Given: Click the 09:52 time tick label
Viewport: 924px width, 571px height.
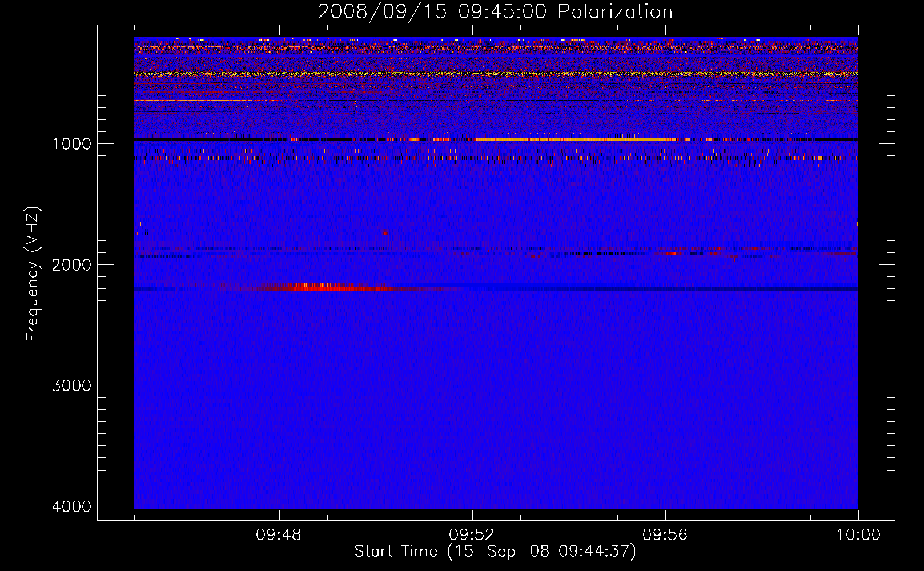Looking at the screenshot, I should tap(472, 535).
